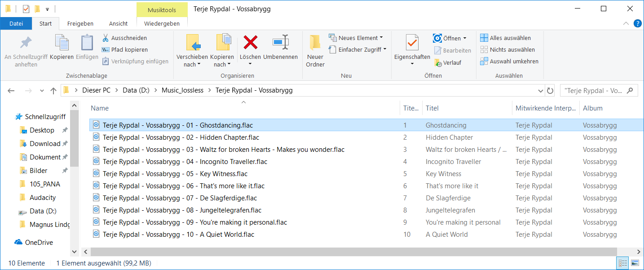Click Alles auswählen
644x270 pixels.
click(505, 38)
